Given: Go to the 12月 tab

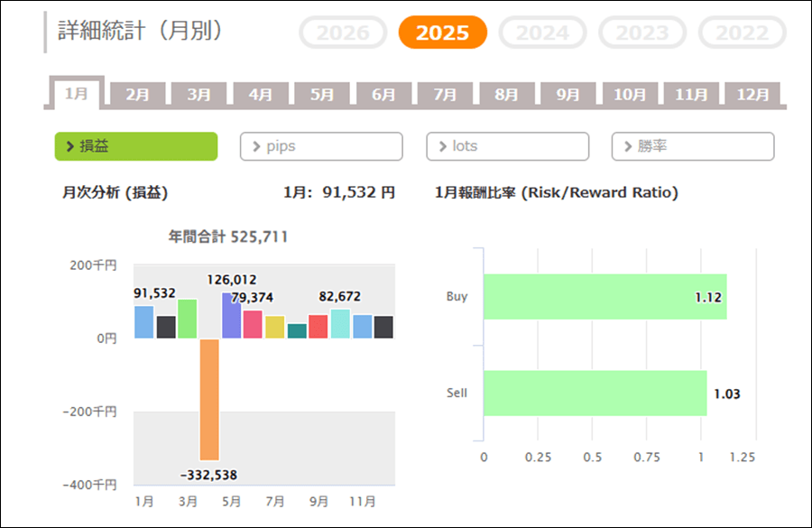Looking at the screenshot, I should tap(752, 94).
